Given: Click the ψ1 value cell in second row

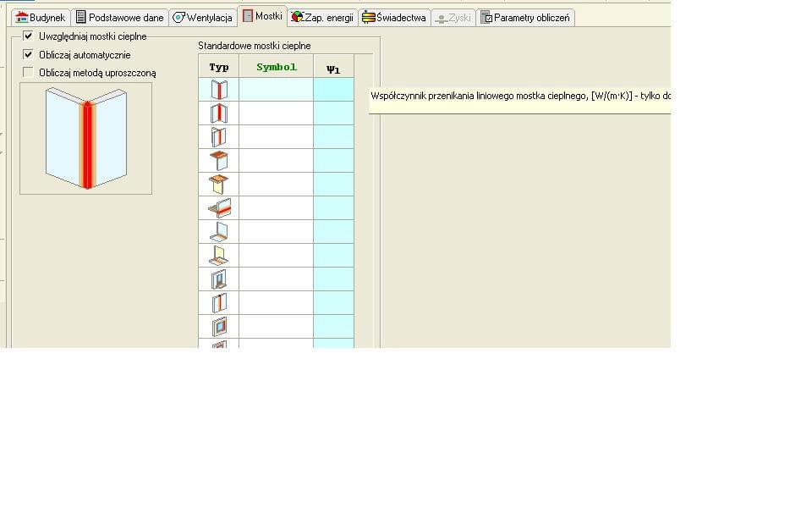Looking at the screenshot, I should click(333, 113).
